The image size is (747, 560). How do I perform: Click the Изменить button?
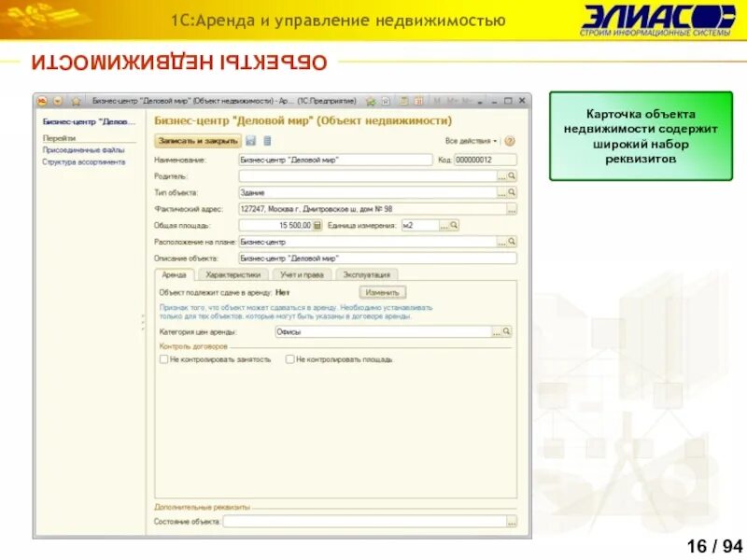pyautogui.click(x=383, y=292)
